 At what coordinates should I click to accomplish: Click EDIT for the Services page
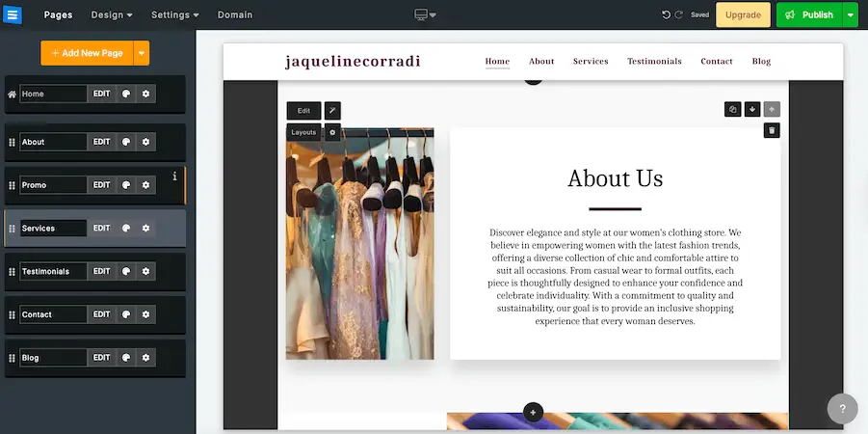(101, 229)
